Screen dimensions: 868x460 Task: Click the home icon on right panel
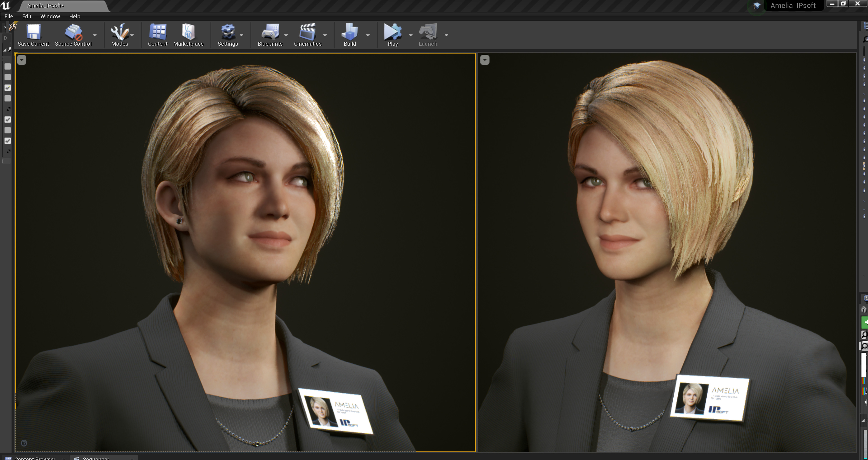(864, 310)
